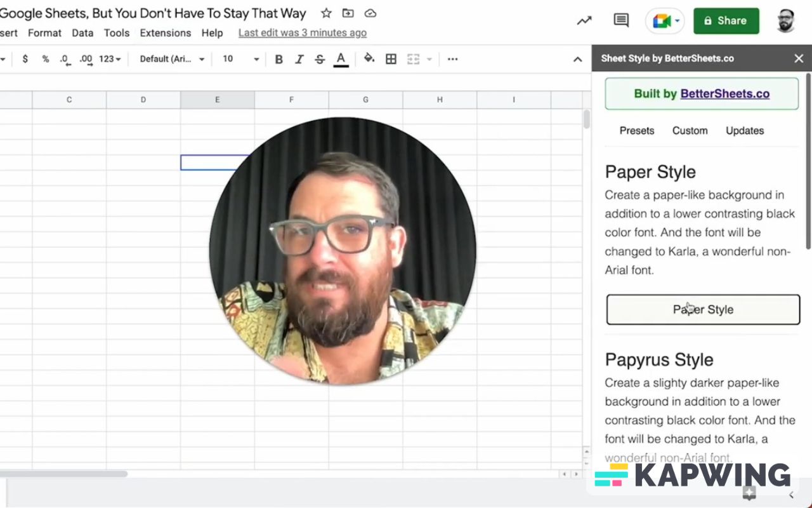Open the fill color picker
This screenshot has width=812, height=508.
tap(369, 59)
